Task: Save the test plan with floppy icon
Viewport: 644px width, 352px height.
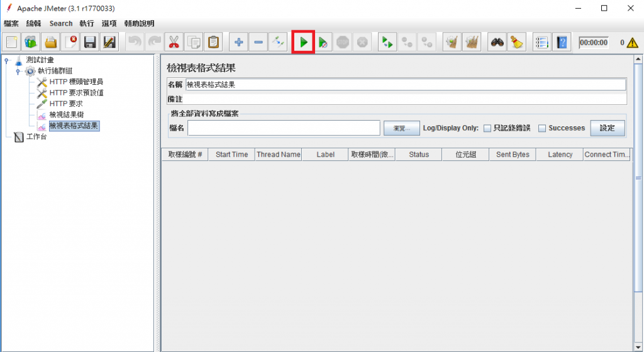Action: tap(89, 42)
